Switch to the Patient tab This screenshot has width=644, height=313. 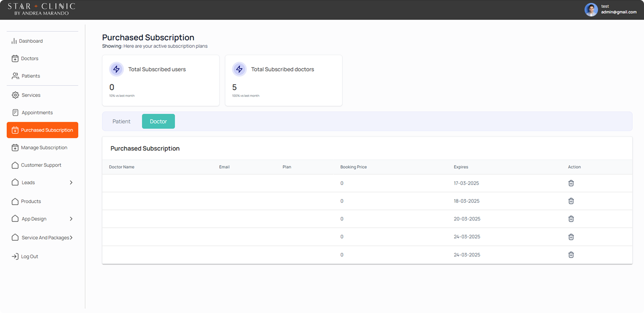122,121
